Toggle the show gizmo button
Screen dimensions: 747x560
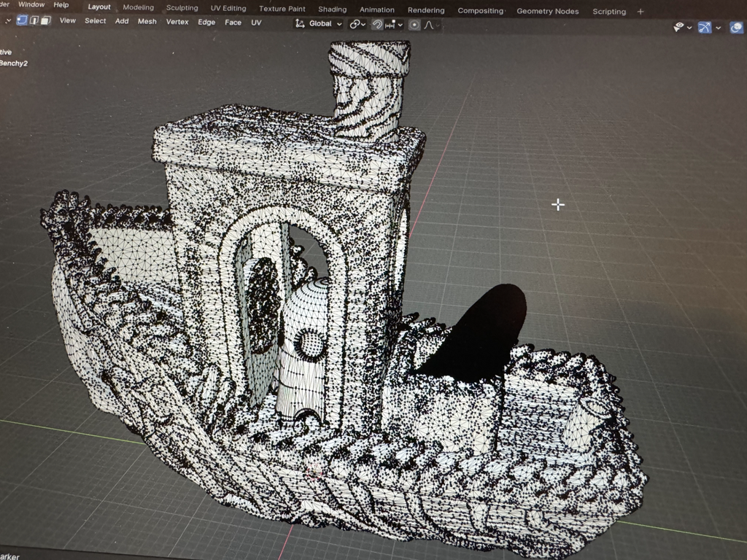pos(705,28)
